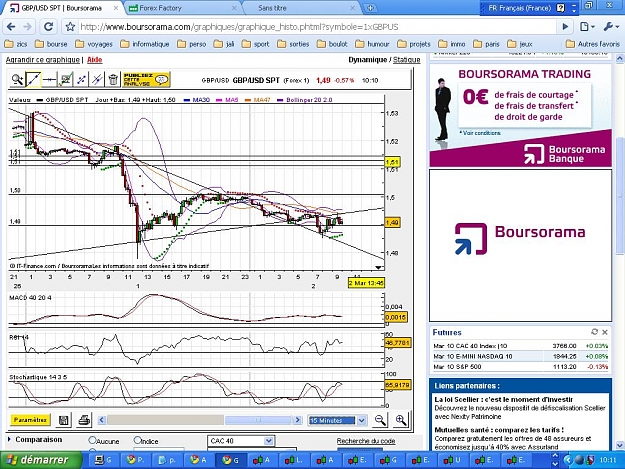This screenshot has height=469, width=625.
Task: Refresh the Futures panel
Action: click(594, 332)
